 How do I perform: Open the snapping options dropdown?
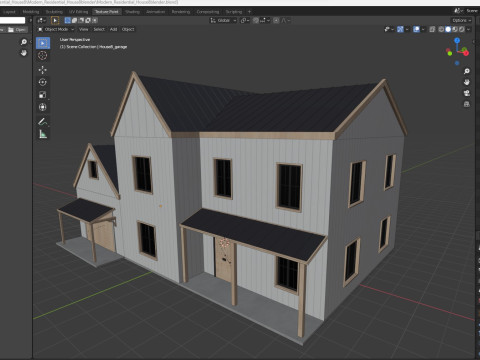[265, 20]
